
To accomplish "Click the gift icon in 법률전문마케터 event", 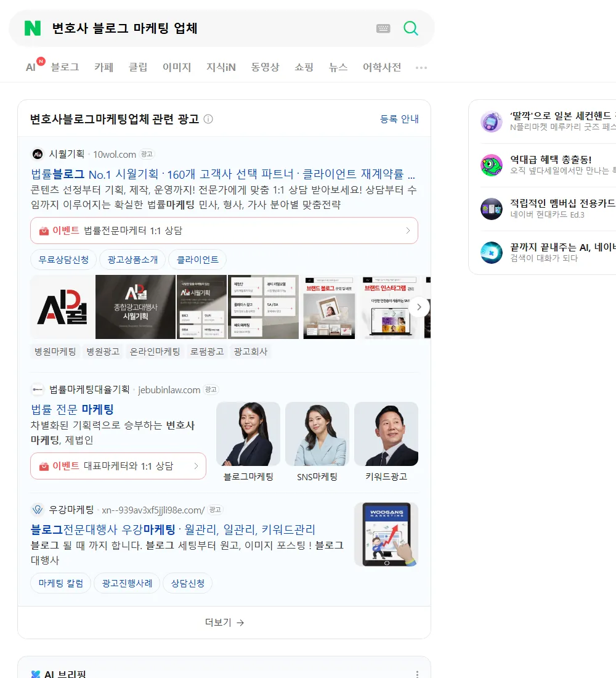I will pyautogui.click(x=44, y=231).
